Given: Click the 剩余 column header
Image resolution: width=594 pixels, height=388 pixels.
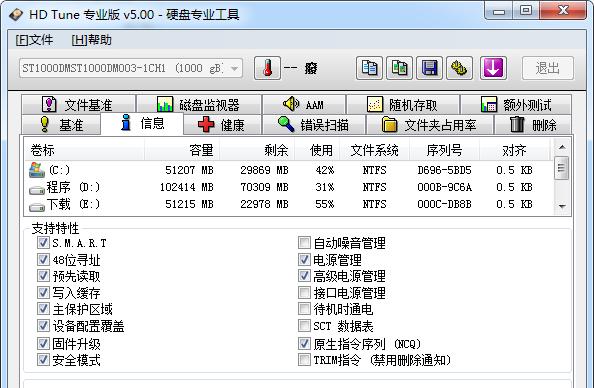Looking at the screenshot, I should click(257, 150).
